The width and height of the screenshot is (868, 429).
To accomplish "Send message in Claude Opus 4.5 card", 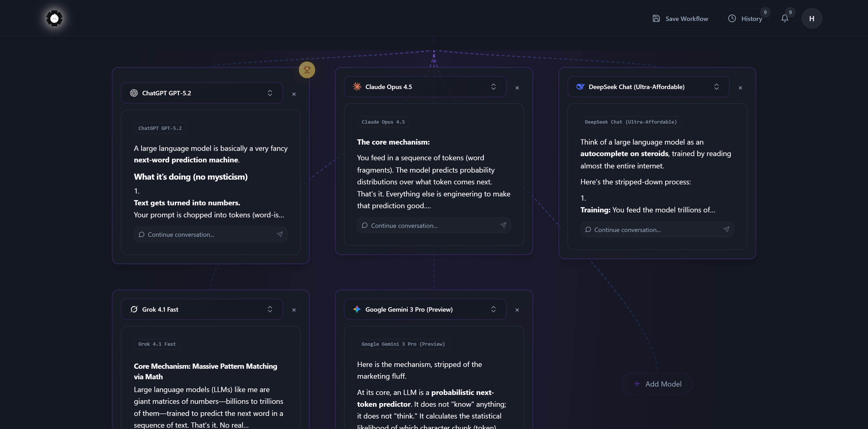I will tap(503, 225).
